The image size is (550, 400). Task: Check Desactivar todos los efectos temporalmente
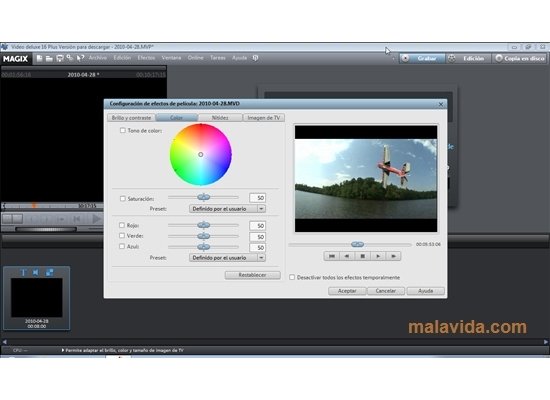[x=292, y=277]
